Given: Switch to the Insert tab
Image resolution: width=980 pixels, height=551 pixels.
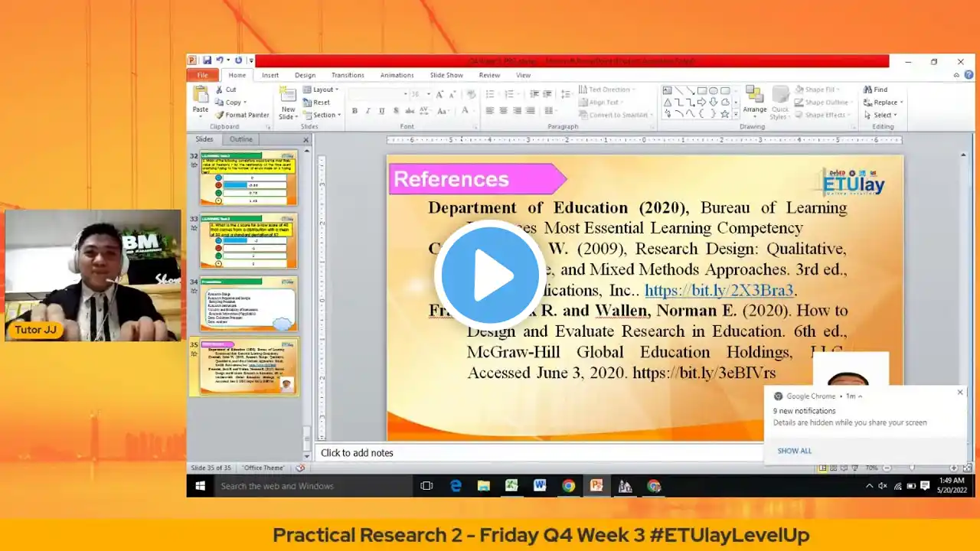Looking at the screenshot, I should tap(270, 75).
